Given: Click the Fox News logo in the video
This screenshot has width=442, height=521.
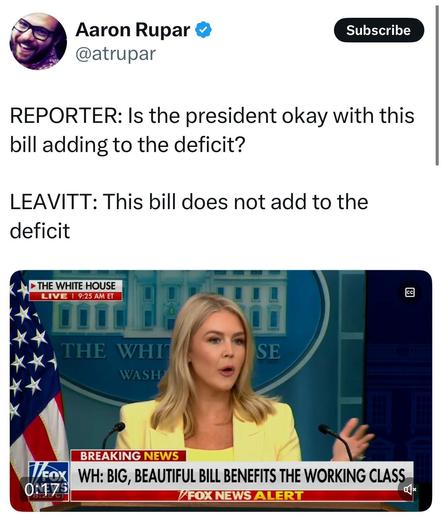Looking at the screenshot, I should (49, 481).
